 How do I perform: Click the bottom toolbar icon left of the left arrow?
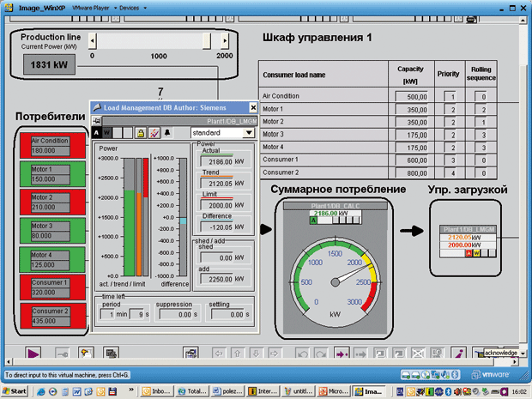pos(190,354)
